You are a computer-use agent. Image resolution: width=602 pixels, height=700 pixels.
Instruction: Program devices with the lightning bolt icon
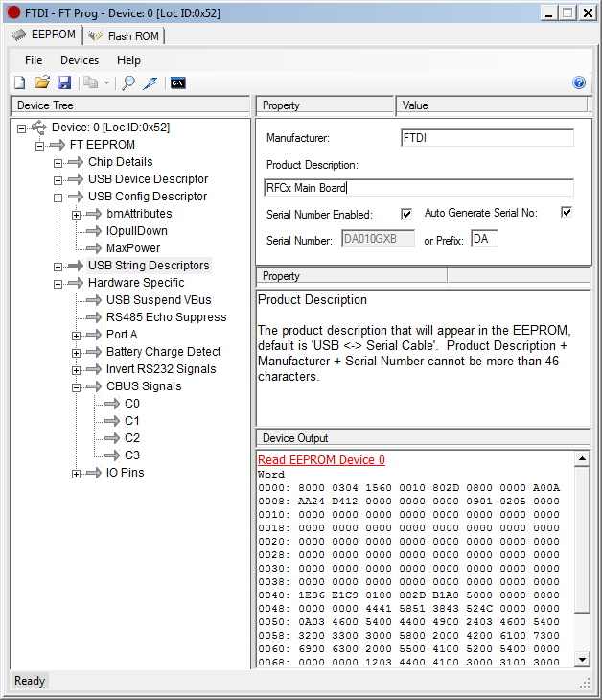[150, 82]
